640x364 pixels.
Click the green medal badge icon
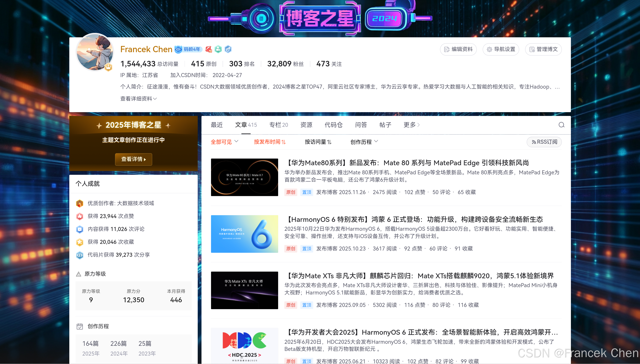(x=218, y=49)
